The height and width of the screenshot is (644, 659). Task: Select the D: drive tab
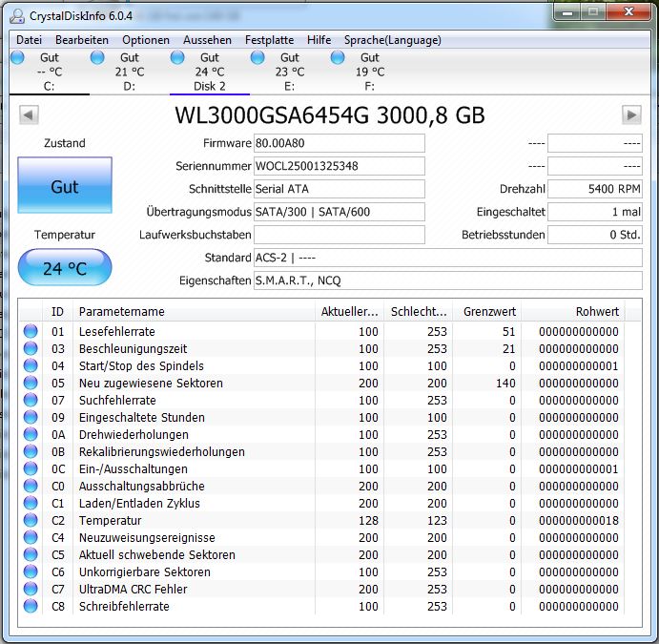click(x=130, y=72)
